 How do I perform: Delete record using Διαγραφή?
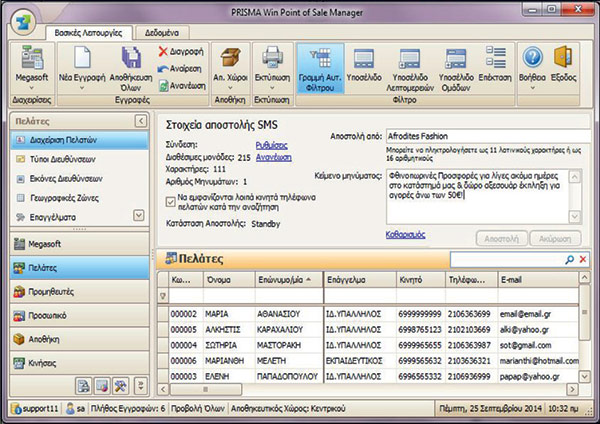(181, 51)
